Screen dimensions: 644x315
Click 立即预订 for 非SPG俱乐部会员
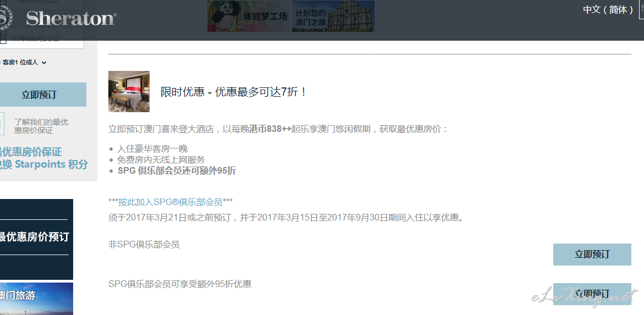point(592,254)
